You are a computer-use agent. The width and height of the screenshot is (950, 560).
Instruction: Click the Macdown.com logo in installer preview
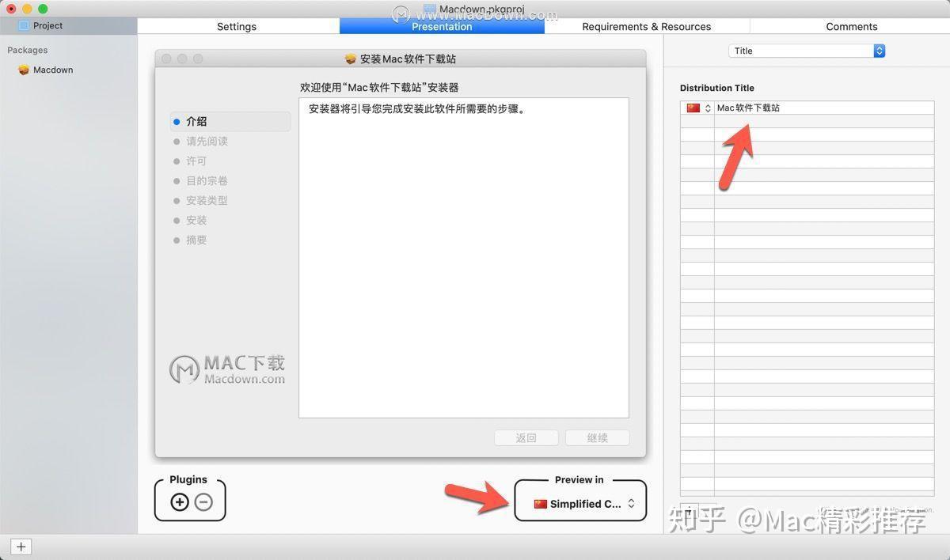point(226,368)
